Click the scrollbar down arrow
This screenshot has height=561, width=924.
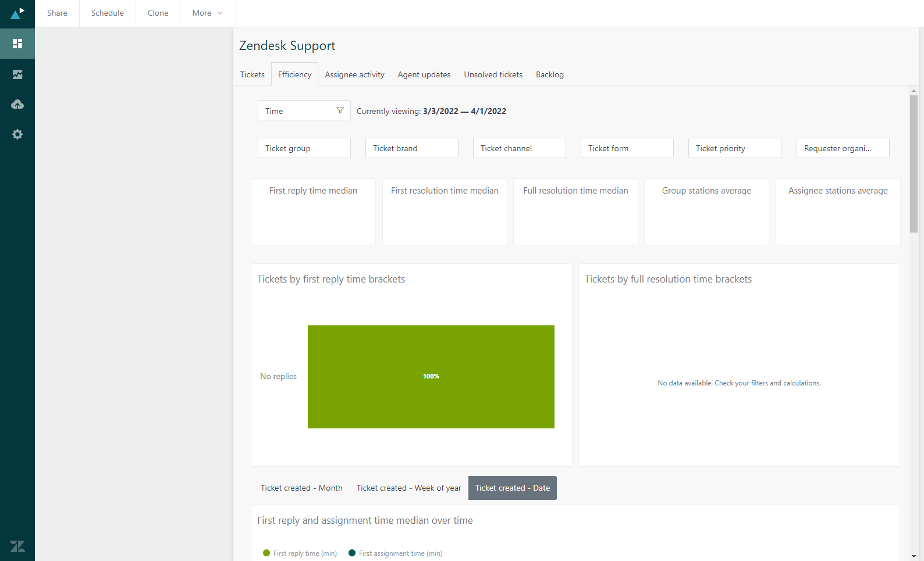(x=914, y=556)
